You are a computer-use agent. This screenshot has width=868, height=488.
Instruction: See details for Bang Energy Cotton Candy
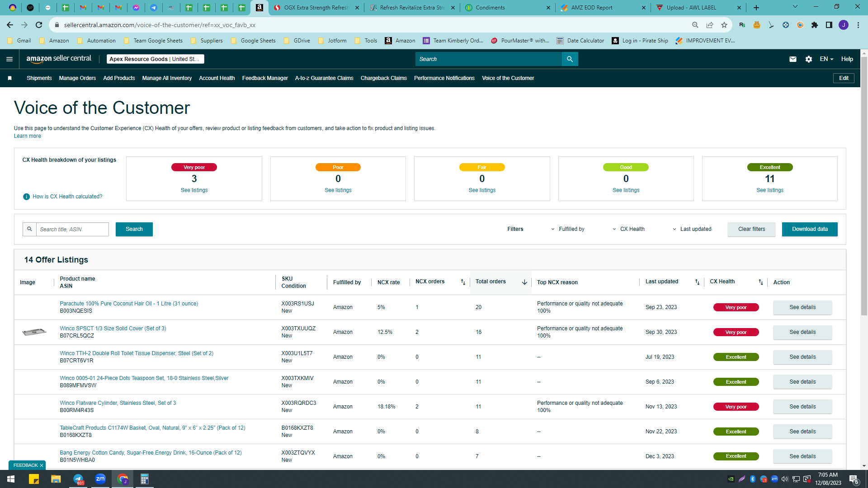tap(802, 456)
